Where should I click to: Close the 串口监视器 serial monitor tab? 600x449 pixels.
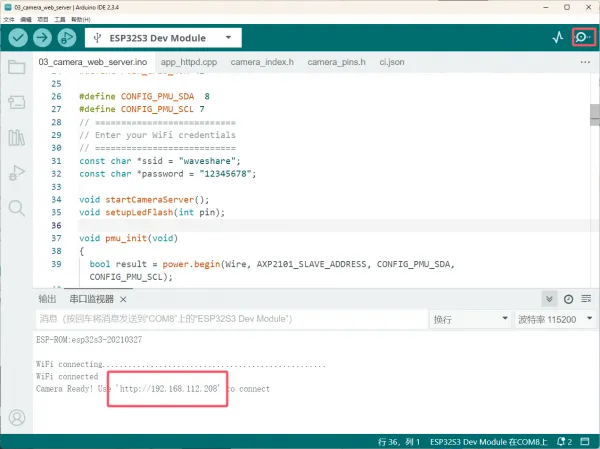click(124, 299)
